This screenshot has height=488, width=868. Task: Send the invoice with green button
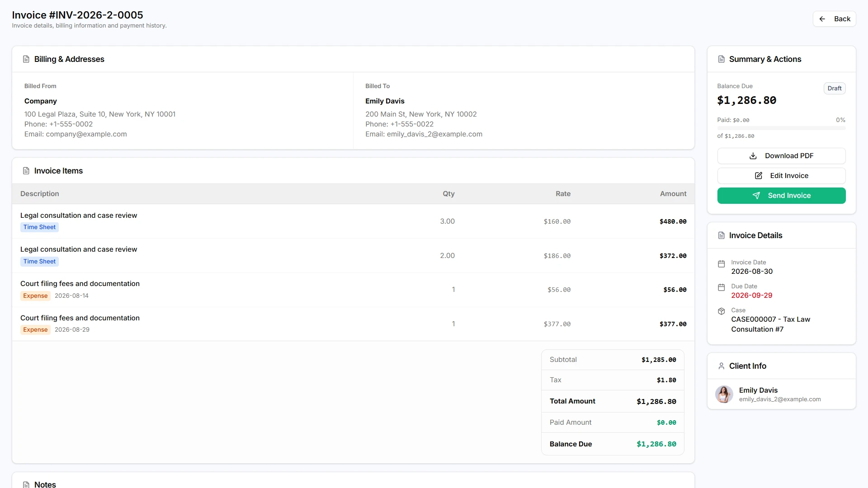(x=781, y=196)
